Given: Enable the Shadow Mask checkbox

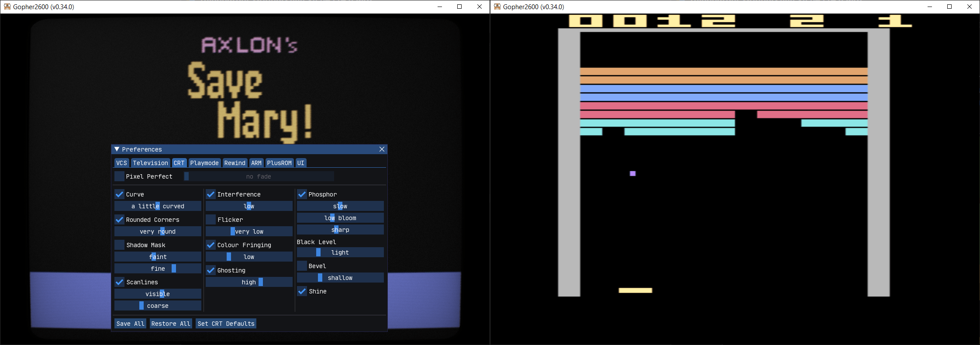Looking at the screenshot, I should [x=119, y=245].
